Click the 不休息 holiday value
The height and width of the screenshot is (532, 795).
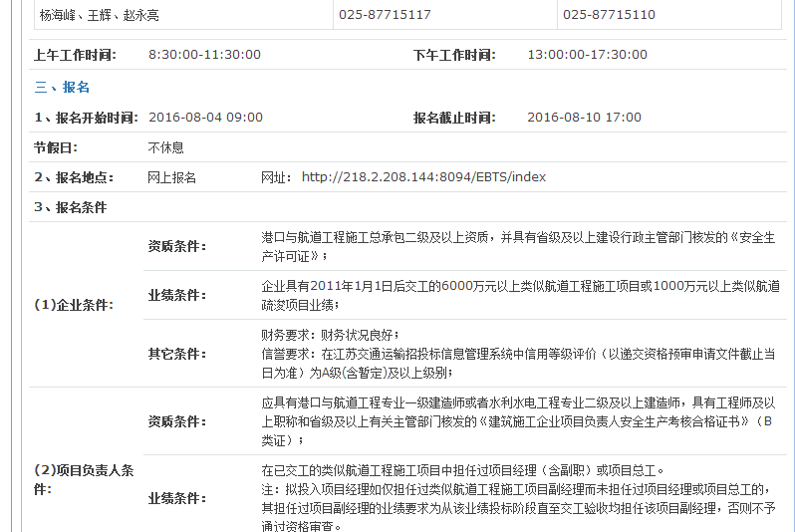click(x=165, y=147)
